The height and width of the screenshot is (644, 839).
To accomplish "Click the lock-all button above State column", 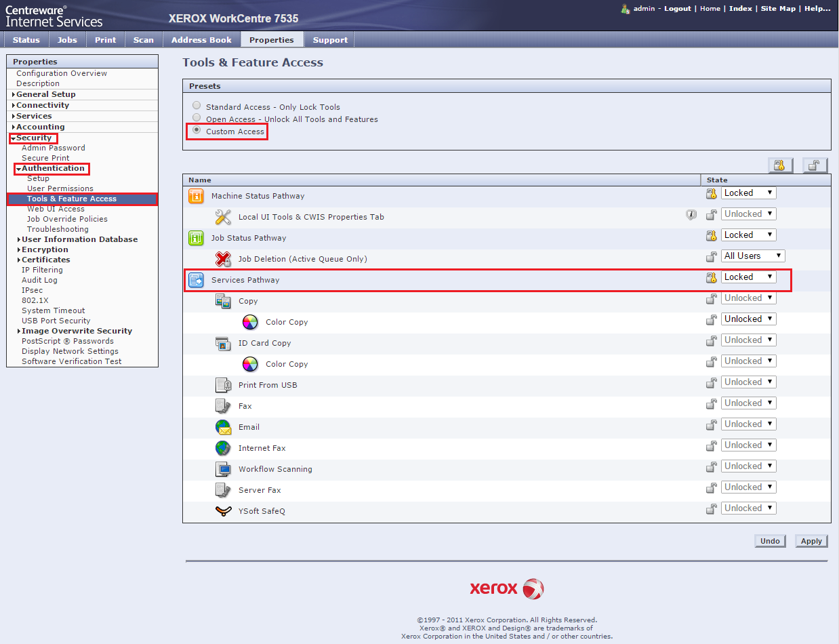I will 781,165.
